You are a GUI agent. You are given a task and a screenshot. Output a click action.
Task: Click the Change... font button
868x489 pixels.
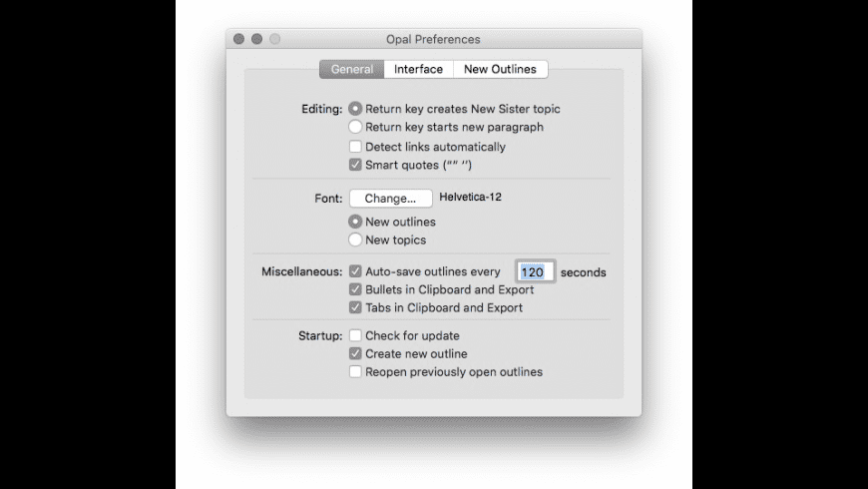(x=390, y=198)
